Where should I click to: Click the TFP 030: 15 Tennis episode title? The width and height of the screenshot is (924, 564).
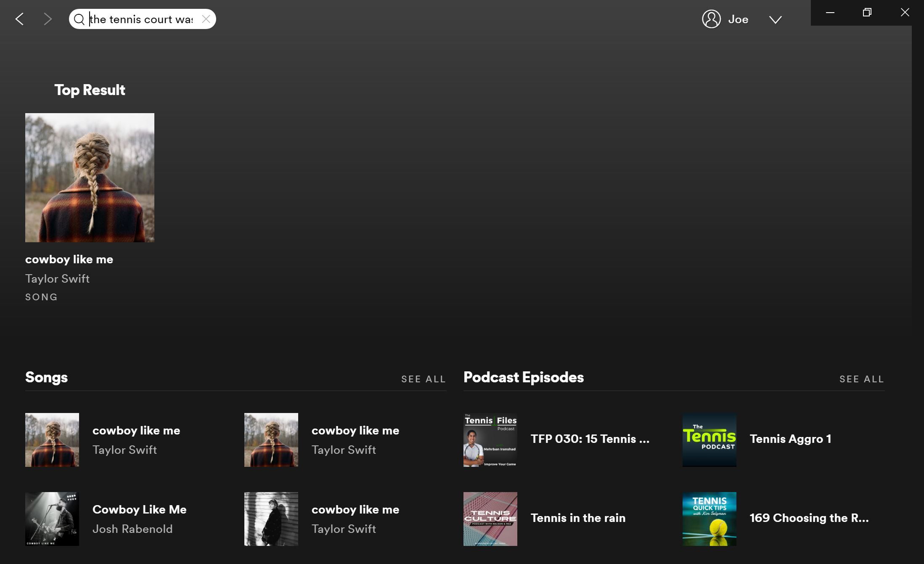tap(590, 439)
